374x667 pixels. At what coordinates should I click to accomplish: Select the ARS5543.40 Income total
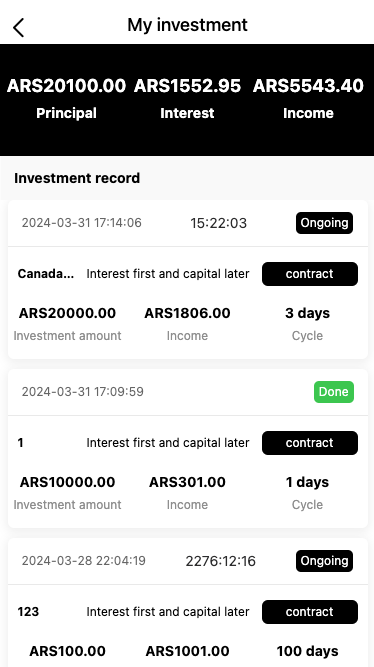point(308,86)
